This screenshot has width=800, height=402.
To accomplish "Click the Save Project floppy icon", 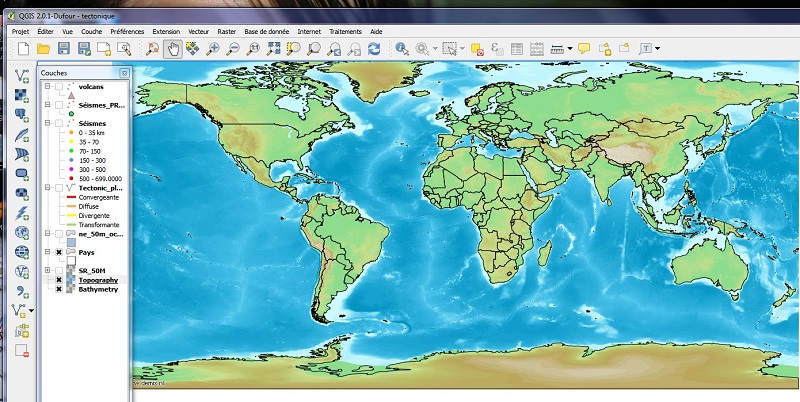I will tap(63, 48).
